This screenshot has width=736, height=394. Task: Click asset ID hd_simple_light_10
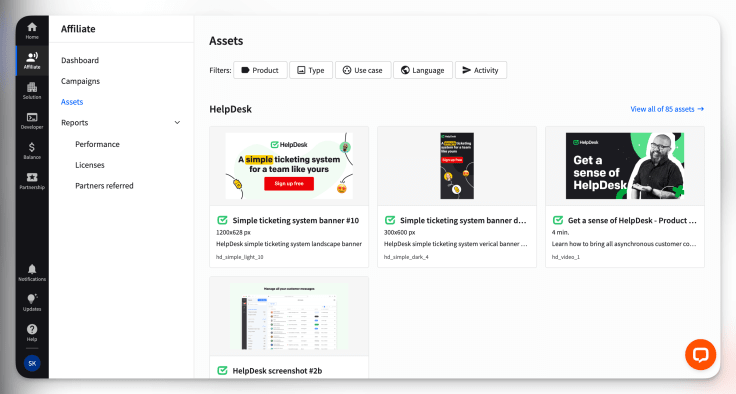pyautogui.click(x=239, y=257)
